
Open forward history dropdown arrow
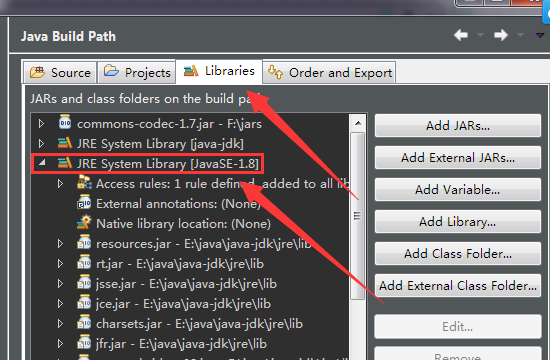pos(521,35)
